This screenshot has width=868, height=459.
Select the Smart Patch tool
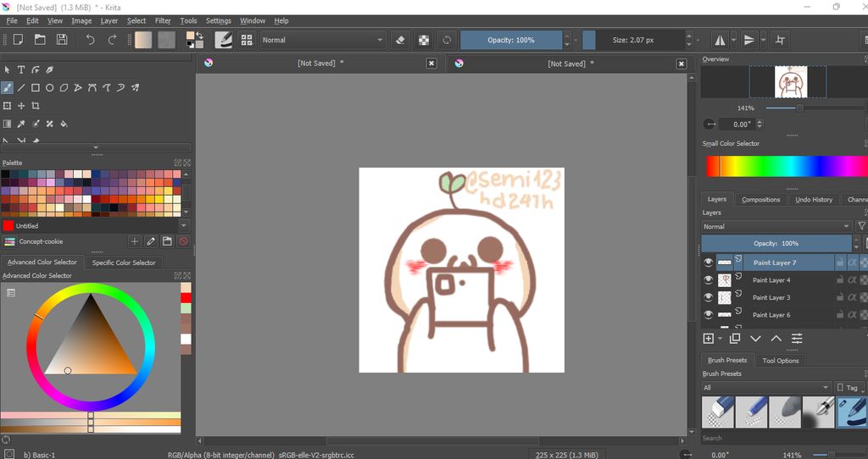pyautogui.click(x=50, y=124)
